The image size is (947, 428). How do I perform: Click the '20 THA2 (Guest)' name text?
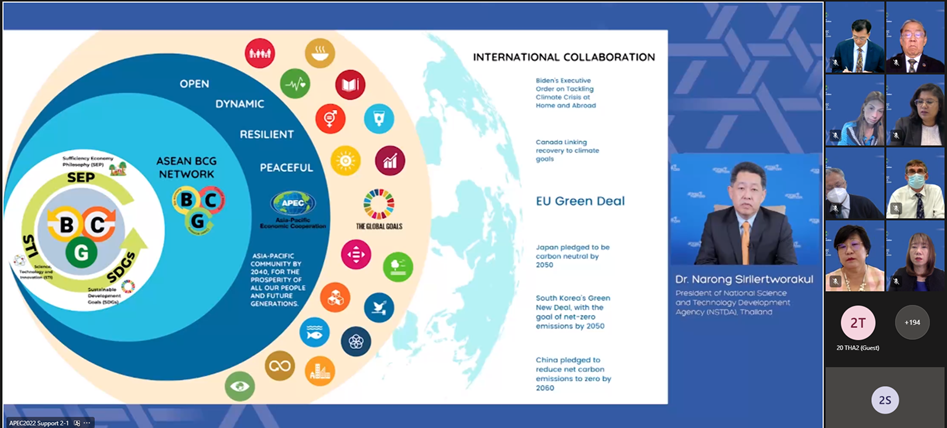point(858,348)
